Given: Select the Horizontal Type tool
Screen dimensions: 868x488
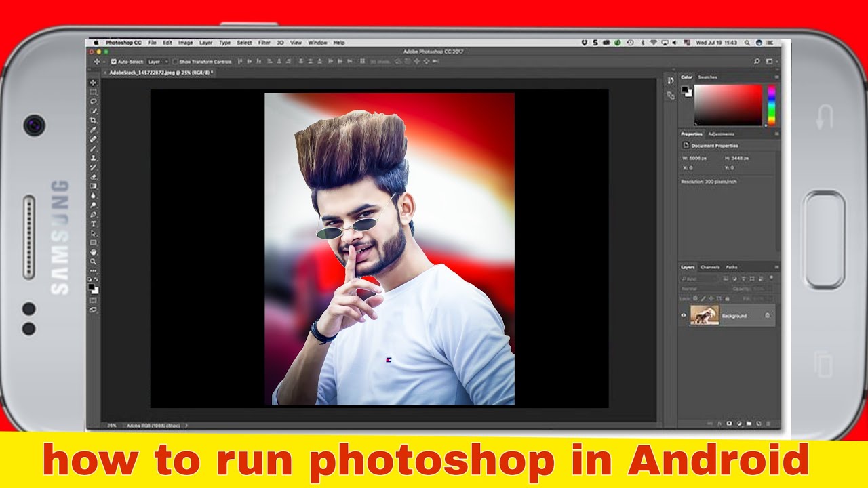Looking at the screenshot, I should click(94, 223).
